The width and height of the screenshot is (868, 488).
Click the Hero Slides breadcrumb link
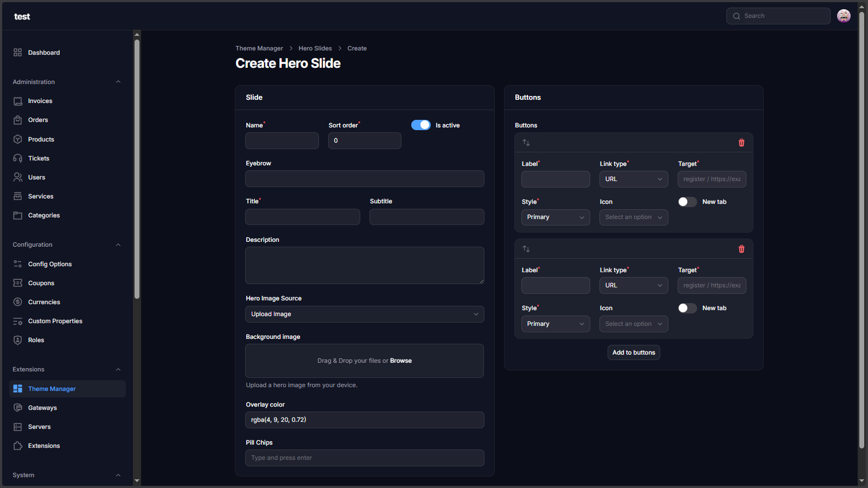tap(315, 48)
